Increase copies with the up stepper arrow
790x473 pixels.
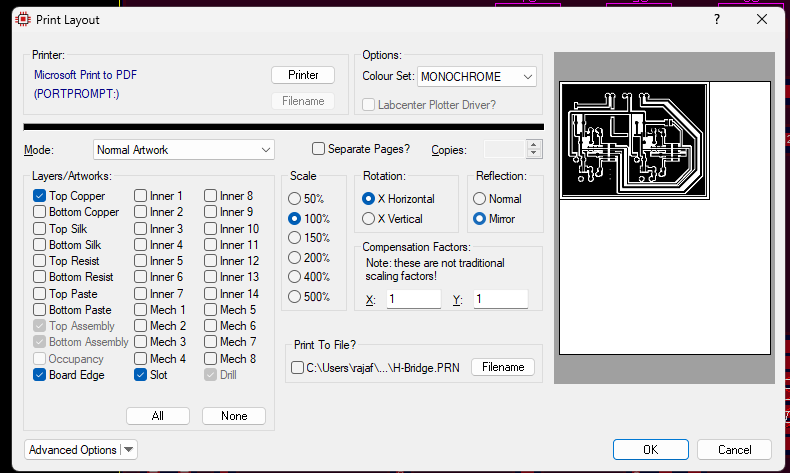[x=534, y=145]
